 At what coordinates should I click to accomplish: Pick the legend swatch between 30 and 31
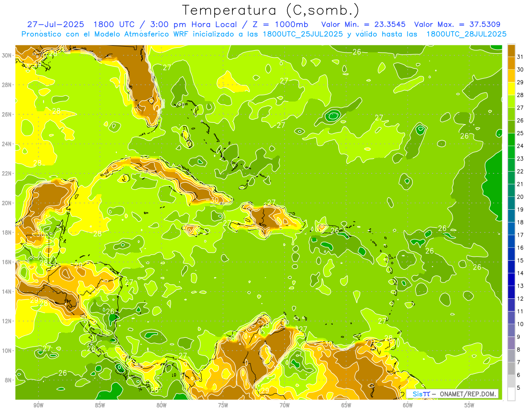tap(511, 63)
